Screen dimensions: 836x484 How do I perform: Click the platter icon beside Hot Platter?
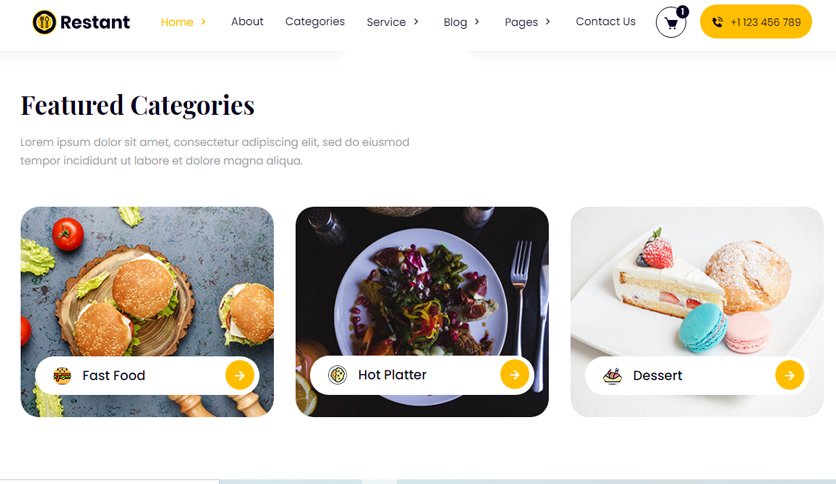pos(337,375)
